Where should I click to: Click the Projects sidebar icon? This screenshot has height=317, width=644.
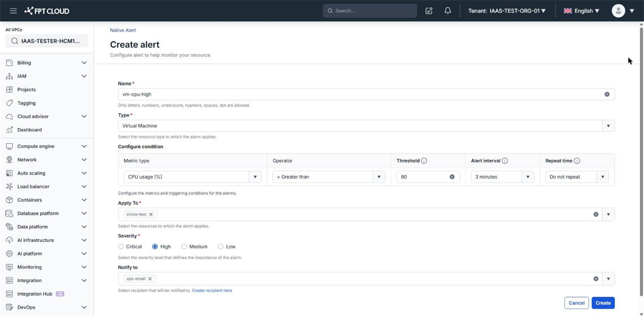pyautogui.click(x=9, y=90)
